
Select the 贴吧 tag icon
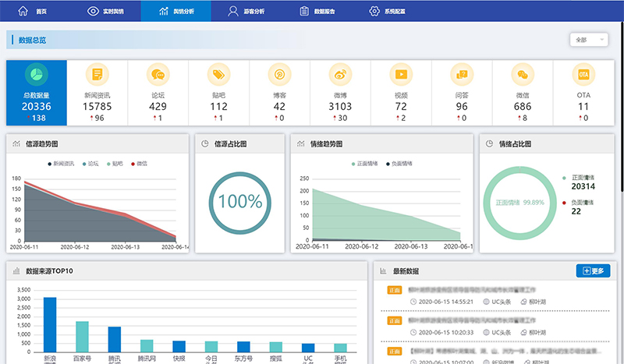218,74
